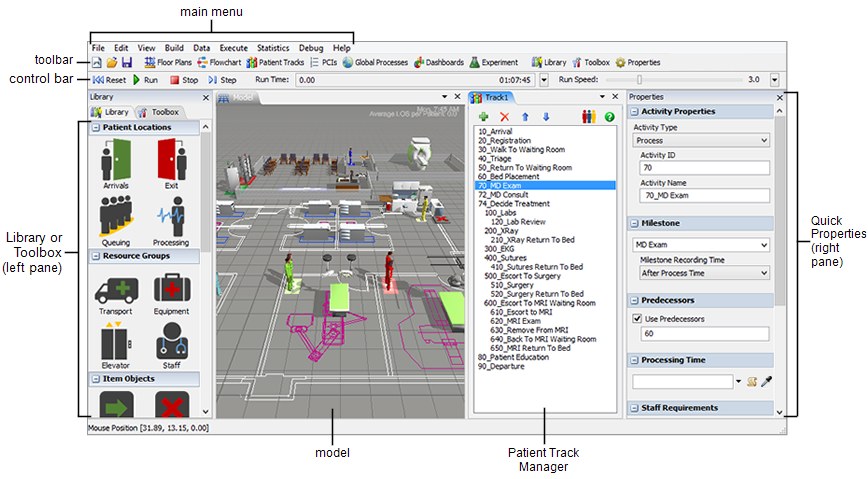Image resolution: width=868 pixels, height=479 pixels.
Task: Collapse the Item Objects section
Action: point(96,379)
